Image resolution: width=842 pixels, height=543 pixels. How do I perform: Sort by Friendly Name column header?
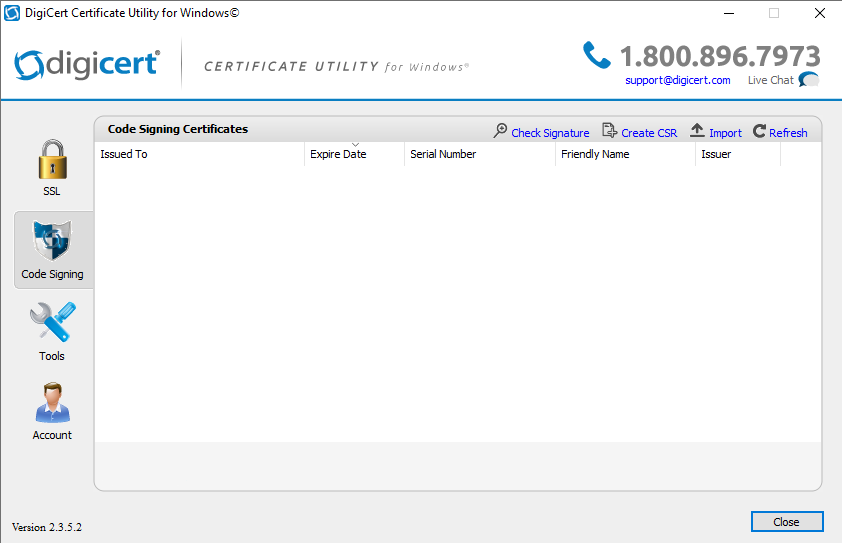coord(626,154)
